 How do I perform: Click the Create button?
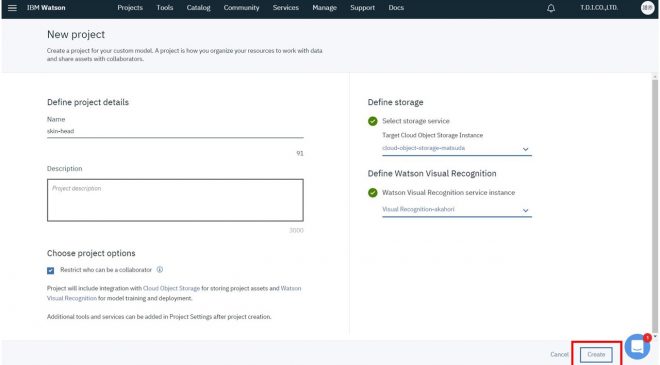[x=596, y=354]
